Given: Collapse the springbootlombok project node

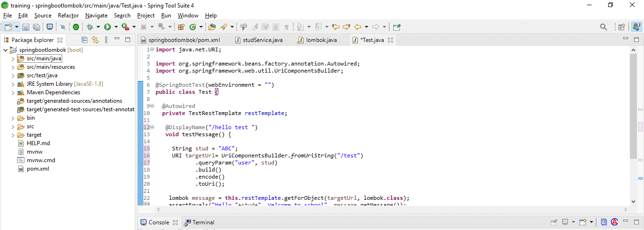Looking at the screenshot, I should tap(5, 50).
